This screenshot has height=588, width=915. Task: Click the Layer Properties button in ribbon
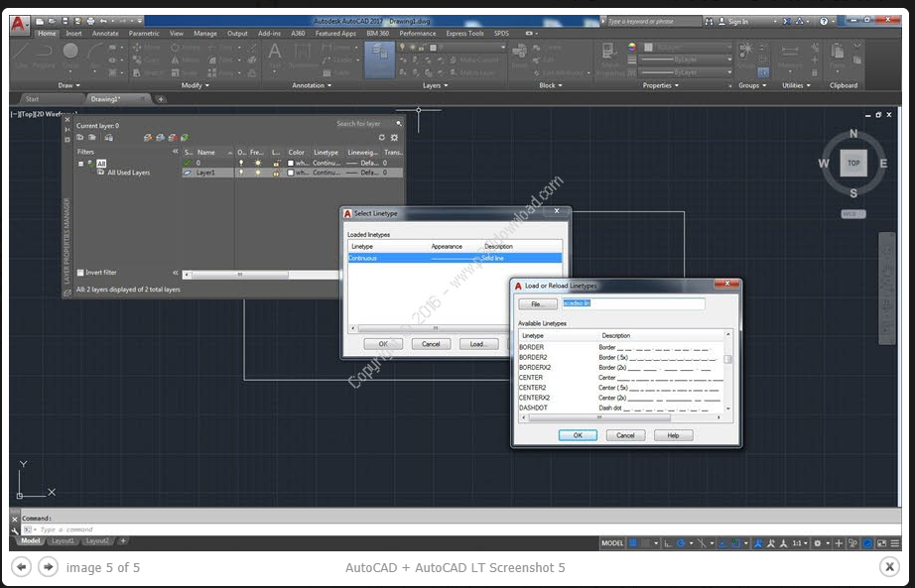379,59
